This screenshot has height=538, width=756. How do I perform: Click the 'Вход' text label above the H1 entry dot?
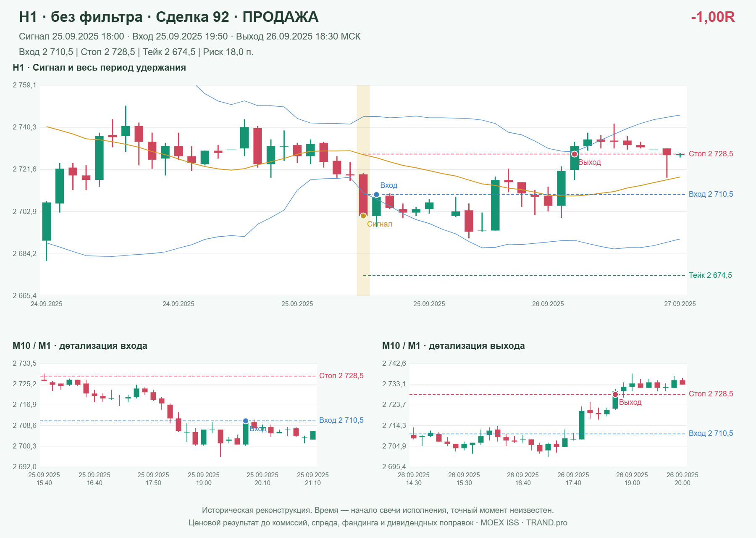(389, 185)
